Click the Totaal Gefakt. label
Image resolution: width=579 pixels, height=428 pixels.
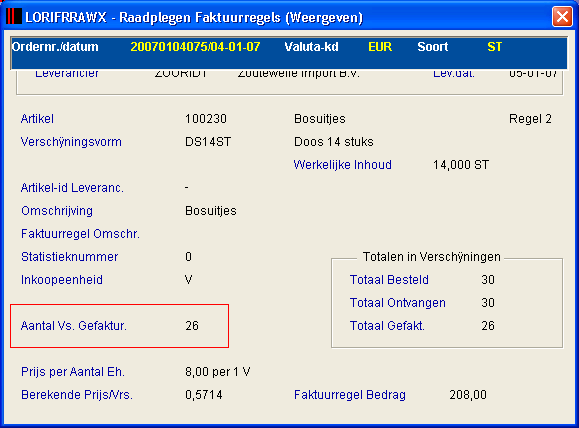(387, 326)
